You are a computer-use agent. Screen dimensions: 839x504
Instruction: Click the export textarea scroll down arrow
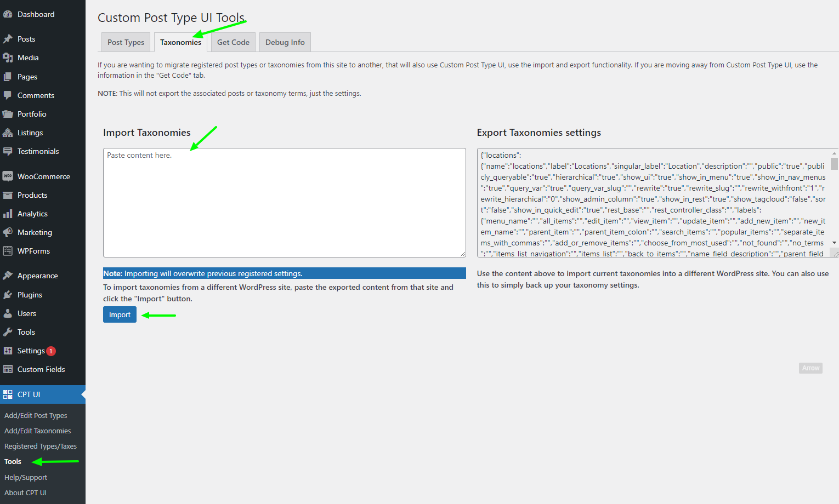(x=834, y=243)
